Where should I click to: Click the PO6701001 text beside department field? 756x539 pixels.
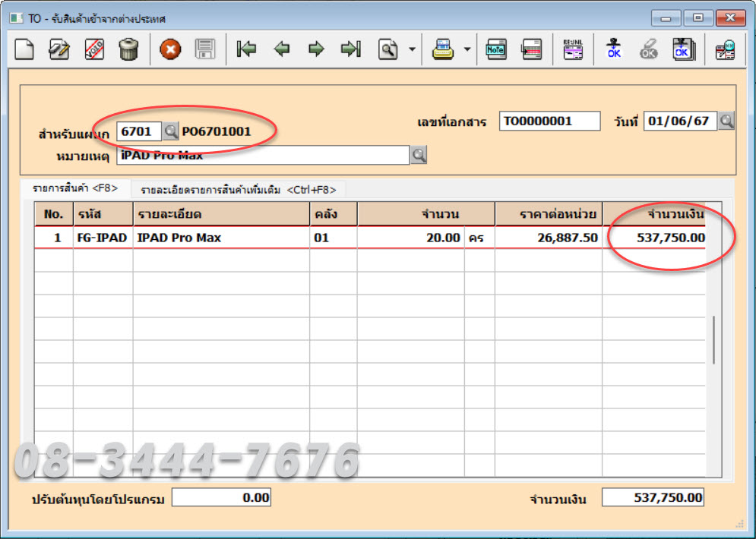(217, 131)
